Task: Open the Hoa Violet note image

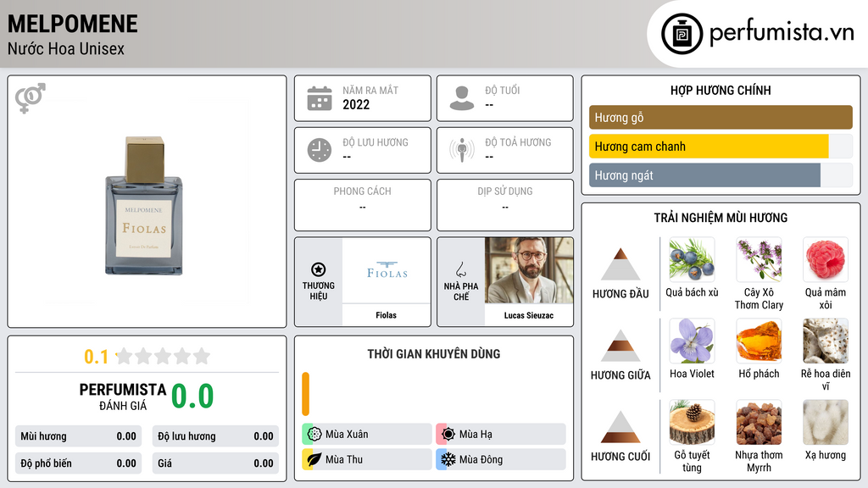Action: 692,341
